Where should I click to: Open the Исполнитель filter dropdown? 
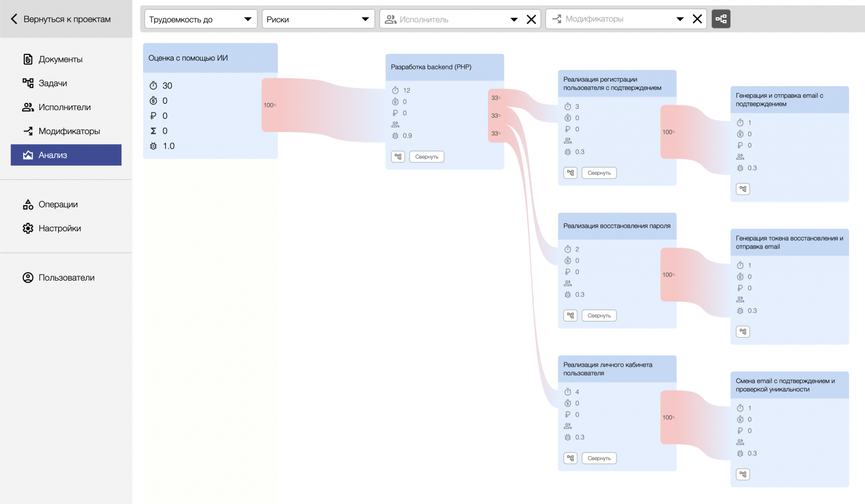452,19
